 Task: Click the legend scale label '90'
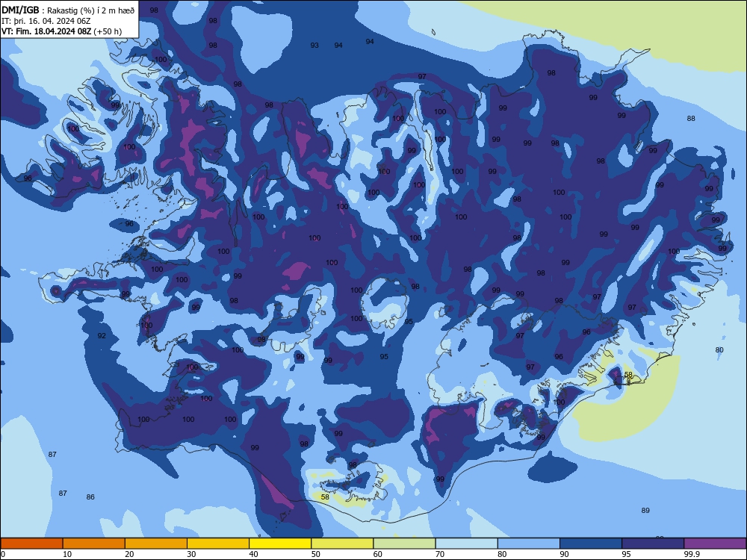[x=564, y=554]
